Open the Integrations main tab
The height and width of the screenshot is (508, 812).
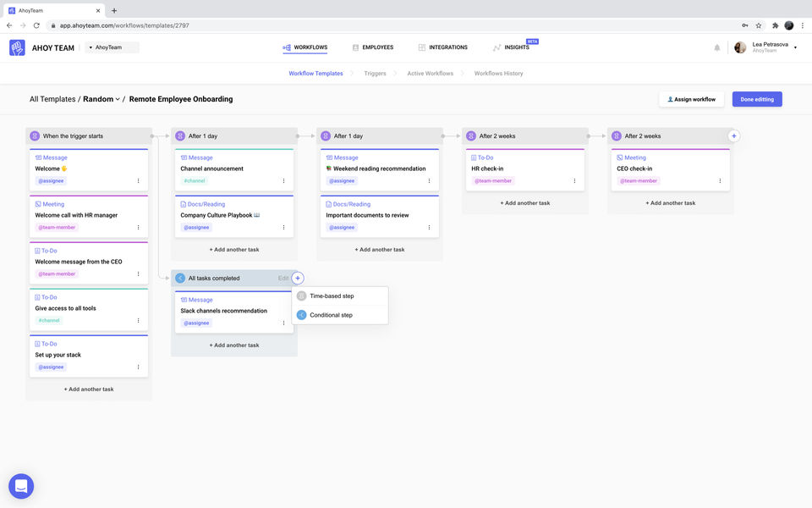pyautogui.click(x=442, y=47)
